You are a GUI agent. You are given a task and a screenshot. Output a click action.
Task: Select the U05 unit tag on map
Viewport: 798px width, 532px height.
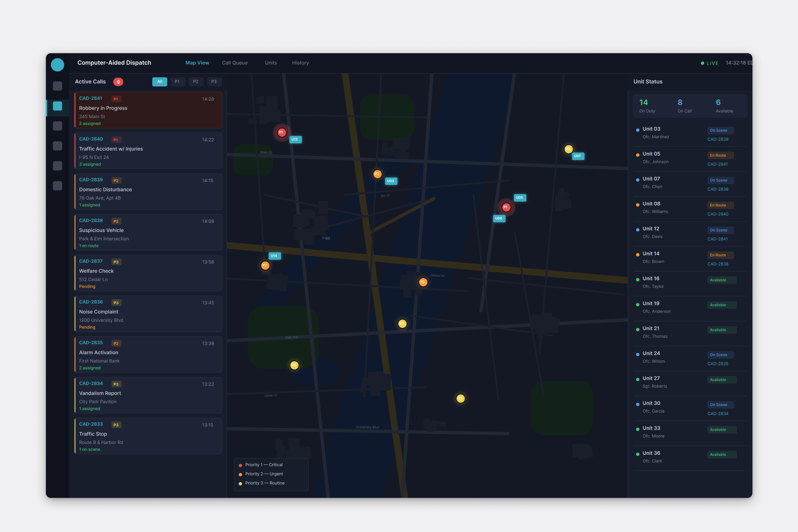click(520, 198)
